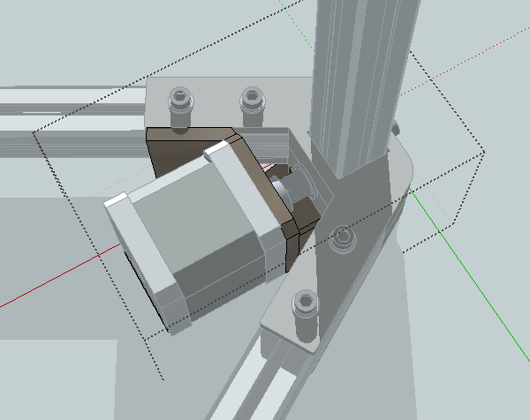Select the horizontal extrusion rail at left
This screenshot has height=420, width=530.
tap(72, 122)
